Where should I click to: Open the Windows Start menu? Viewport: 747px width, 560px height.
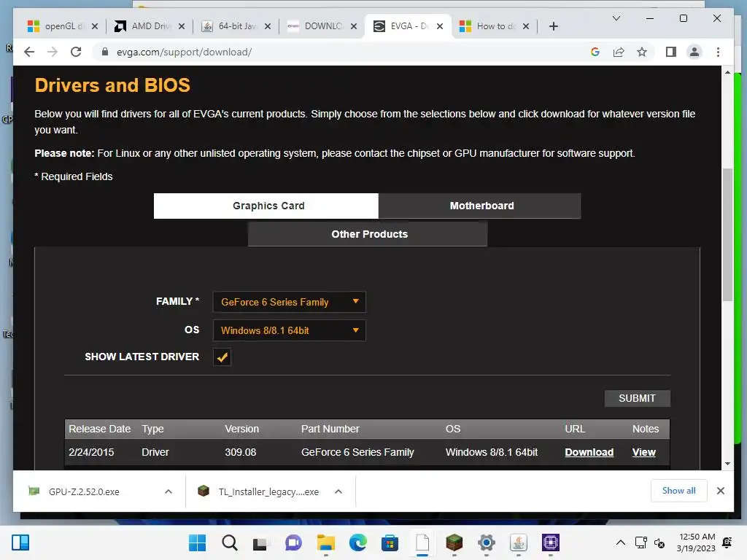click(197, 542)
